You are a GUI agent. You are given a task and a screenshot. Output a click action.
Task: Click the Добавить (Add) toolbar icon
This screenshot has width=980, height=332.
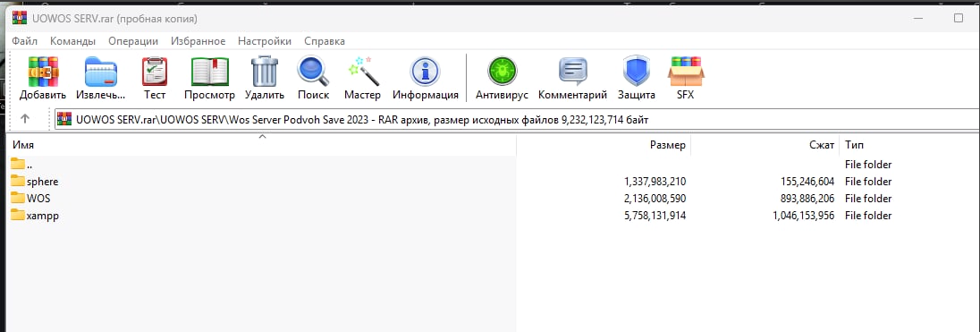click(x=43, y=78)
